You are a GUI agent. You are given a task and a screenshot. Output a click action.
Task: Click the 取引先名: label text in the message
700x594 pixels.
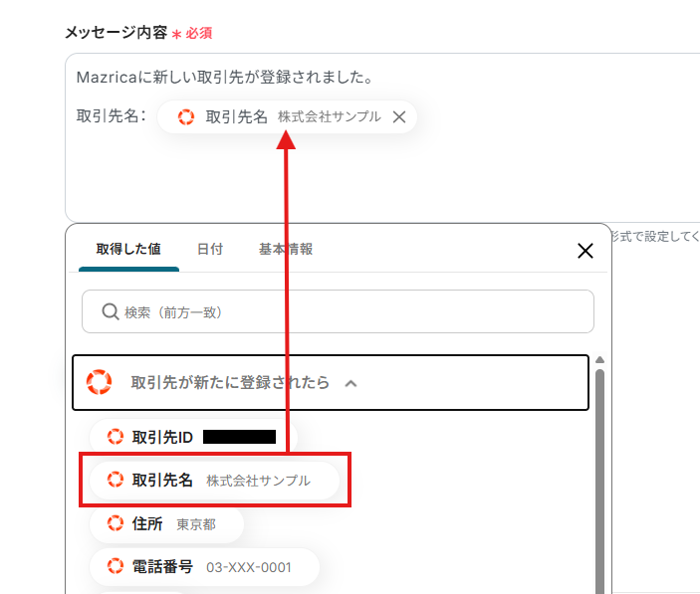(x=112, y=116)
